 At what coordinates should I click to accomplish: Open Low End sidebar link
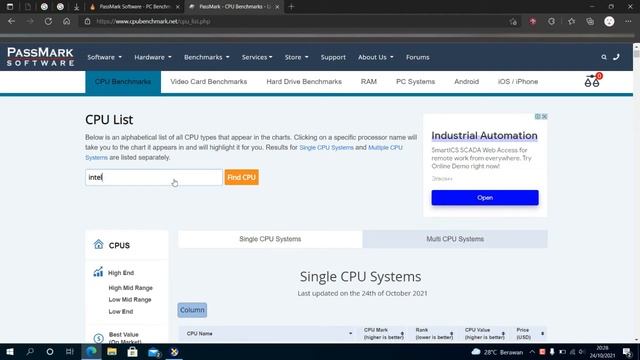click(121, 311)
